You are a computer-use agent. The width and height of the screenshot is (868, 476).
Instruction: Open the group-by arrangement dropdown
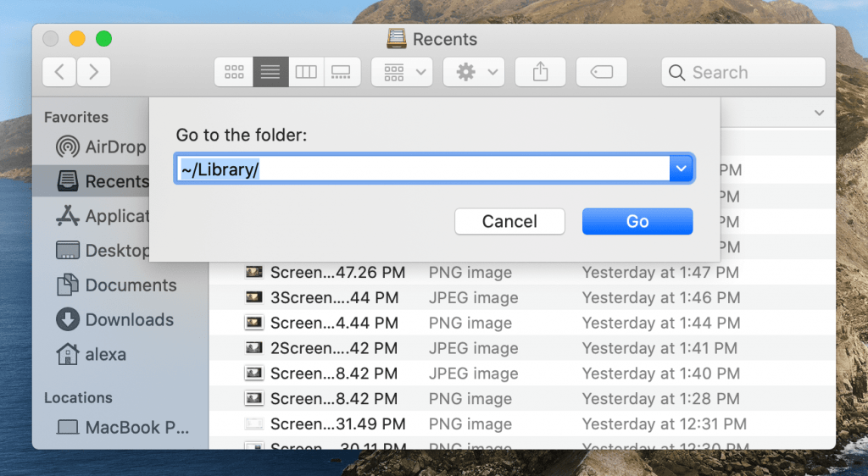(x=402, y=72)
